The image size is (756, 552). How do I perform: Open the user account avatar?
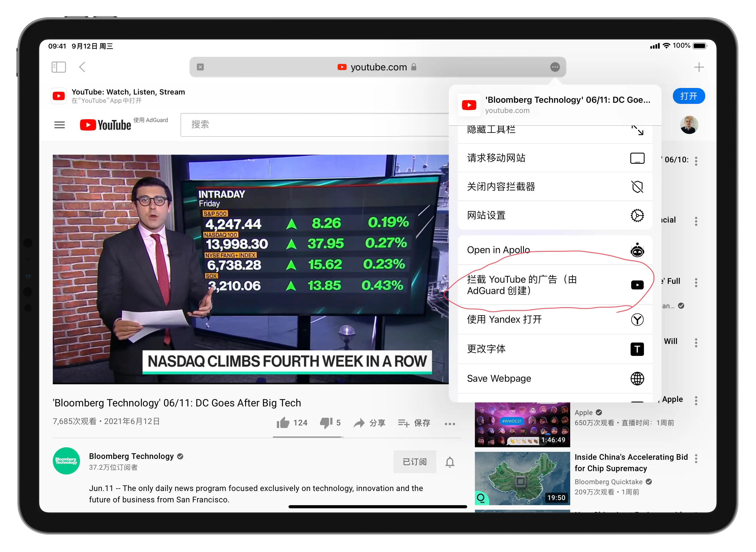(x=689, y=125)
